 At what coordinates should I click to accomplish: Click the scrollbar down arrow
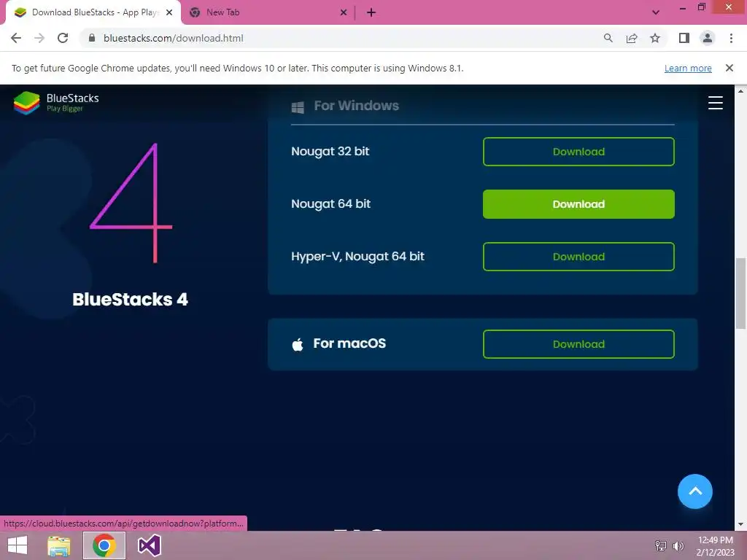740,525
